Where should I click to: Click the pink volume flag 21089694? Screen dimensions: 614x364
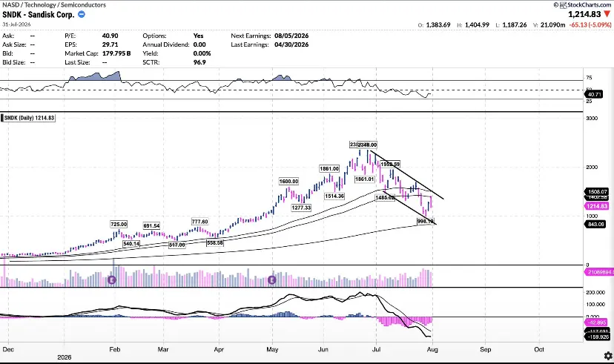tap(598, 272)
